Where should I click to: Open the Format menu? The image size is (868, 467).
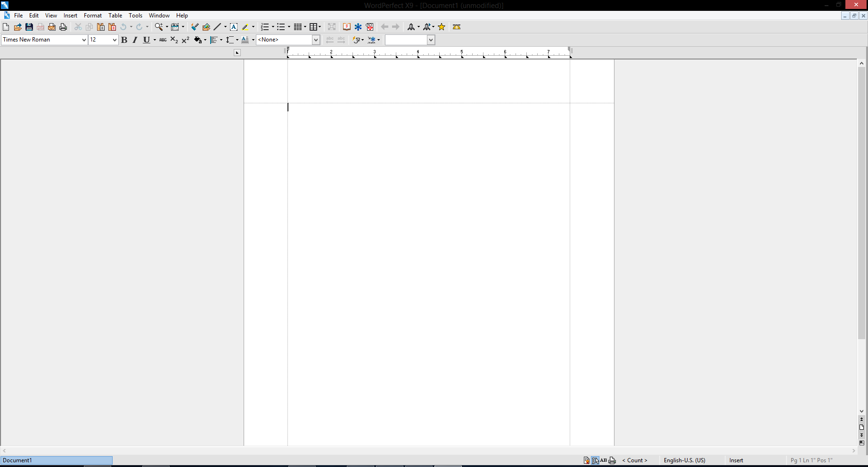(93, 16)
